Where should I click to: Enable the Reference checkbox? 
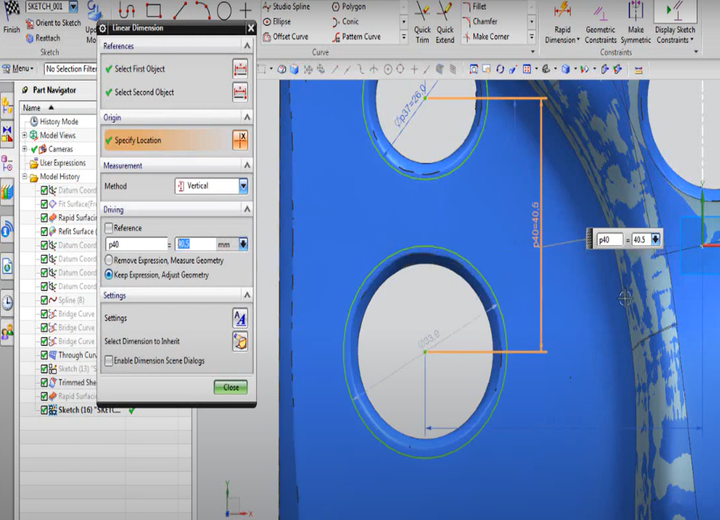109,228
